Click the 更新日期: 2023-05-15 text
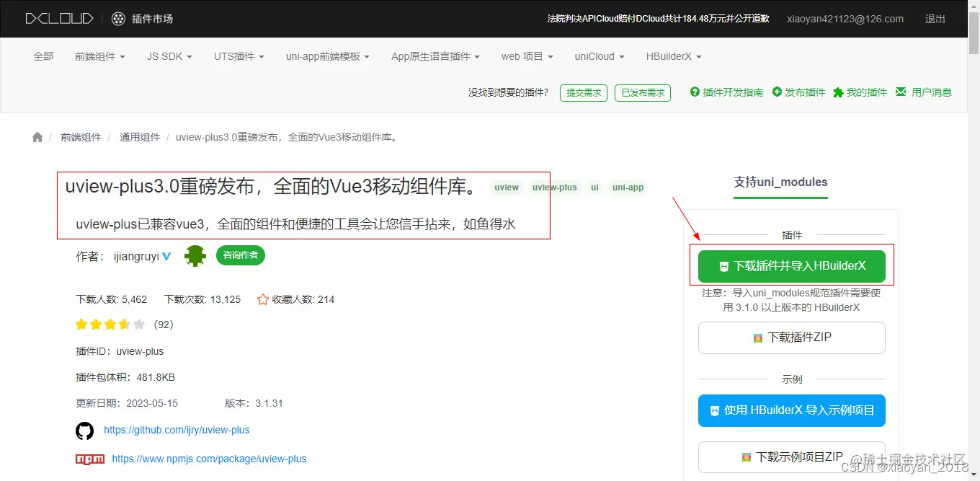This screenshot has width=980, height=481. tap(127, 403)
